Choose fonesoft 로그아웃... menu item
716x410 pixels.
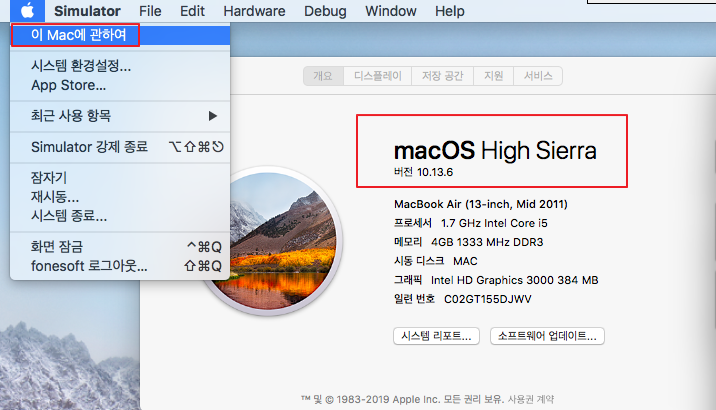pos(120,266)
